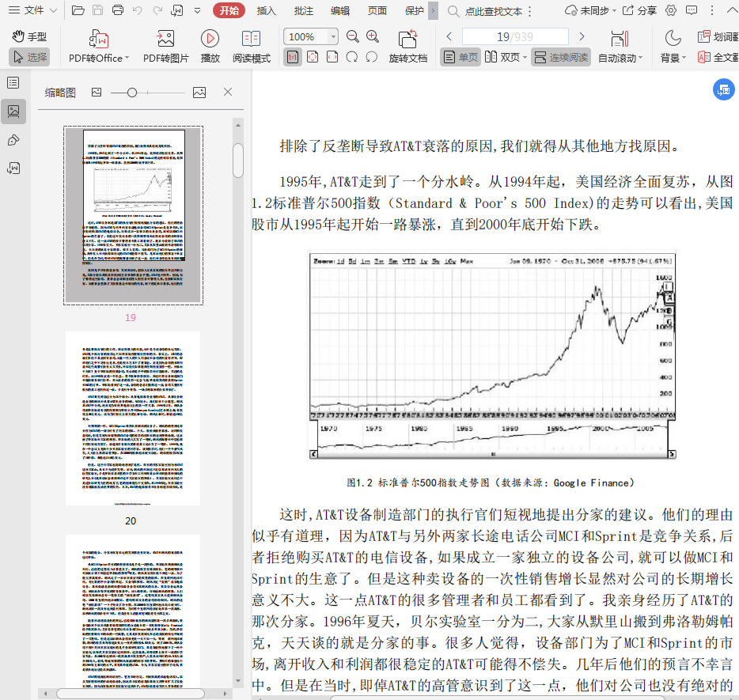Image resolution: width=739 pixels, height=700 pixels.
Task: Enter 阅读模式 reading mode
Action: point(251,46)
